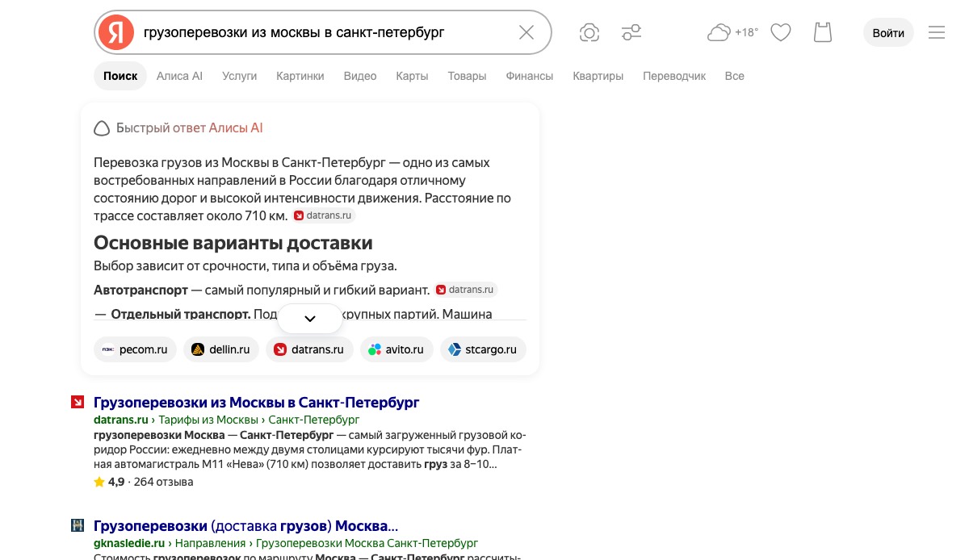This screenshot has width=969, height=560.
Task: Clear the search query with X icon
Action: click(x=526, y=32)
